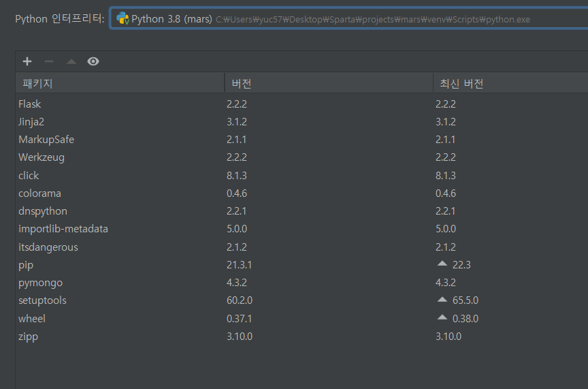Select the click package row
This screenshot has height=389, width=588.
301,175
